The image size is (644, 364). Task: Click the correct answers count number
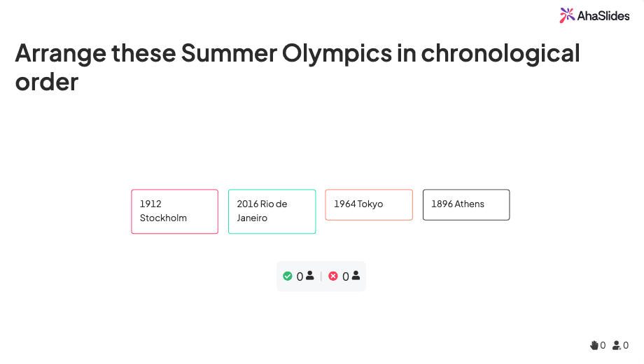(300, 276)
